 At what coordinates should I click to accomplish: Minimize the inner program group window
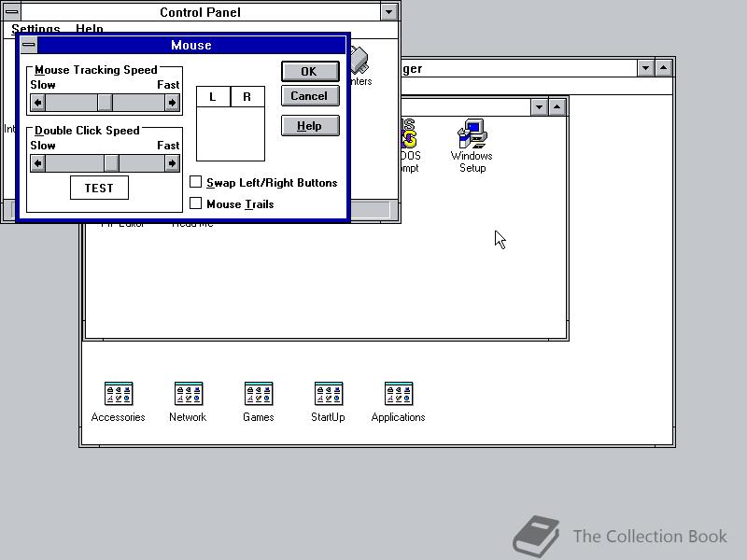coord(539,107)
